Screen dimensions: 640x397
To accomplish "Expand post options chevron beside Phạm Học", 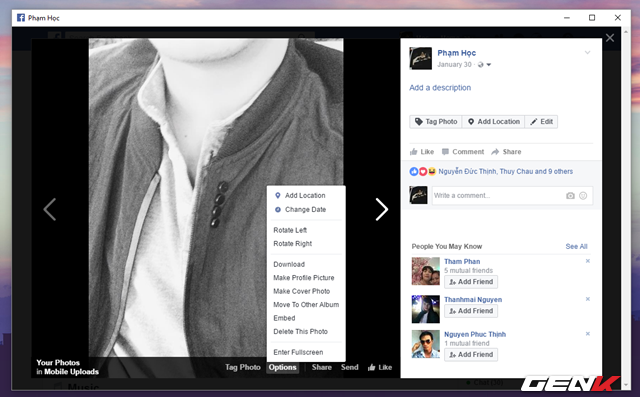I will tap(587, 53).
